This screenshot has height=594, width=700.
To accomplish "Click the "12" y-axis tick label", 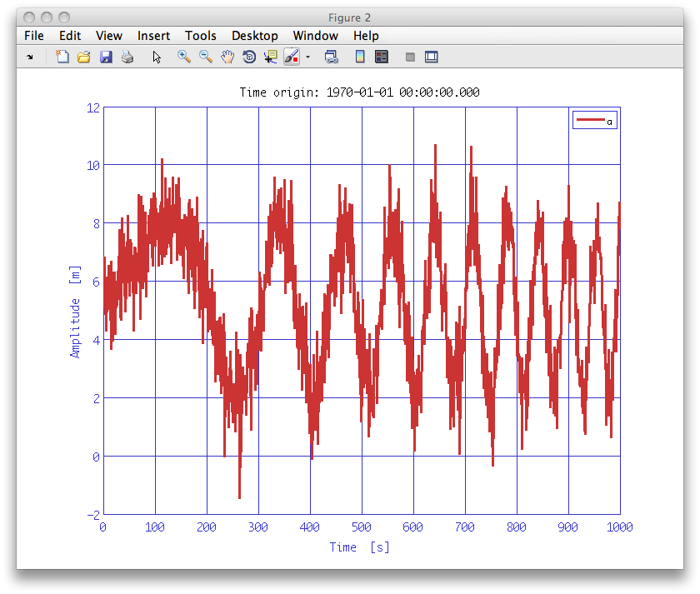I will [x=93, y=108].
